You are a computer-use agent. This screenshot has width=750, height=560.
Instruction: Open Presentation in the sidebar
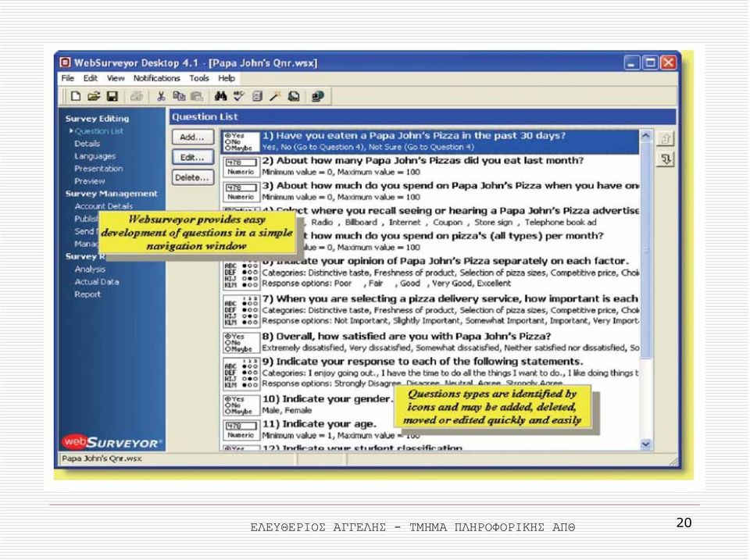click(98, 169)
